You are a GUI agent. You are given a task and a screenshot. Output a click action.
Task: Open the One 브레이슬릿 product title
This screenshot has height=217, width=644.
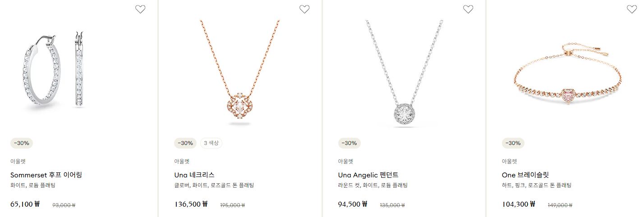pyautogui.click(x=525, y=175)
